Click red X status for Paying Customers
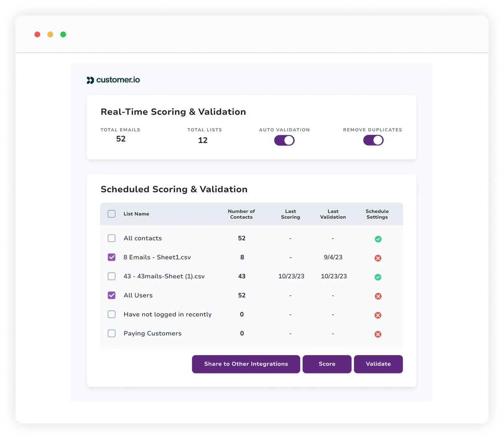The image size is (504, 439). click(x=378, y=334)
